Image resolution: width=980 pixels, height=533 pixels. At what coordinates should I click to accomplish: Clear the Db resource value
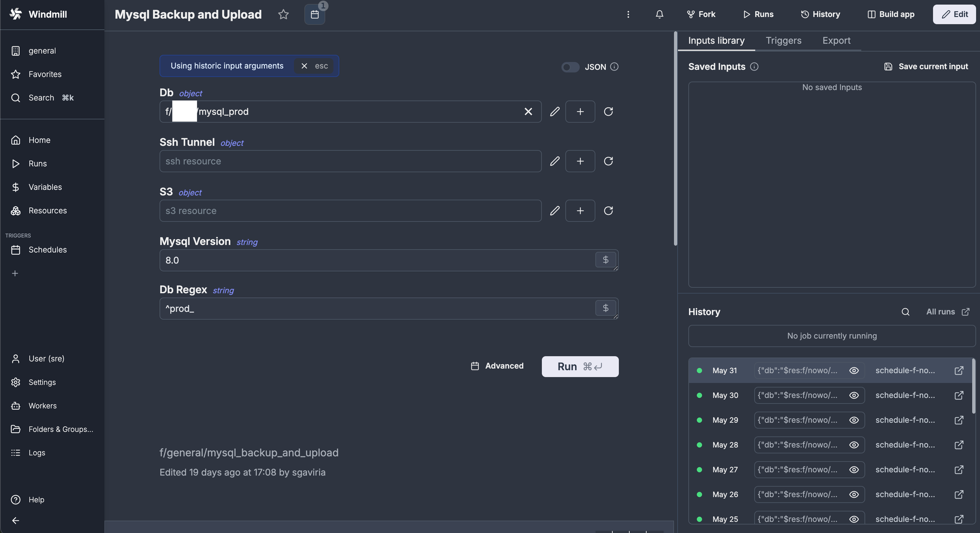coord(528,112)
